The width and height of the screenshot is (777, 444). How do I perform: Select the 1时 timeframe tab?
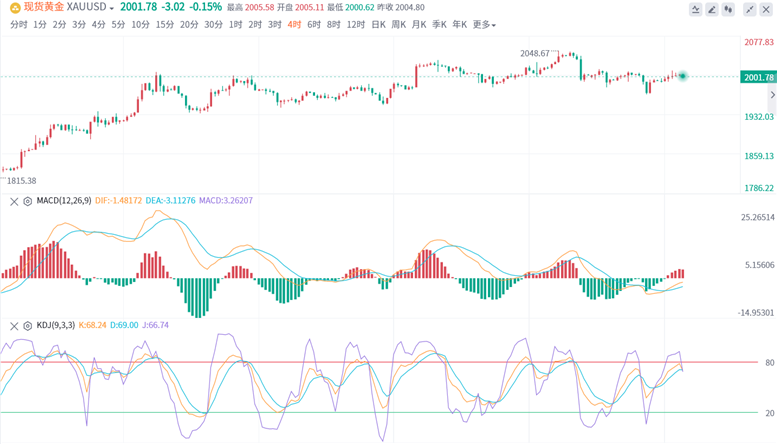[x=235, y=24]
